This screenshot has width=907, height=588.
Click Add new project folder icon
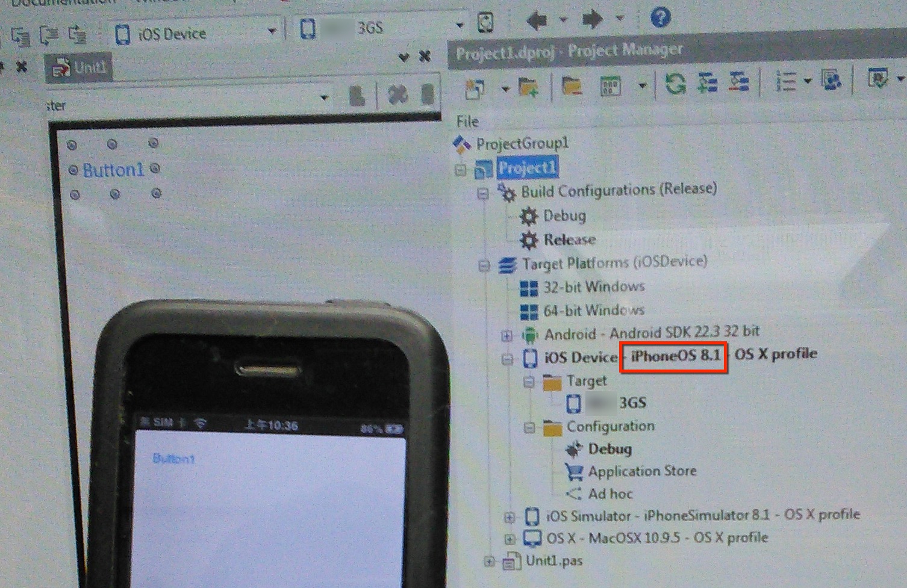[x=528, y=88]
